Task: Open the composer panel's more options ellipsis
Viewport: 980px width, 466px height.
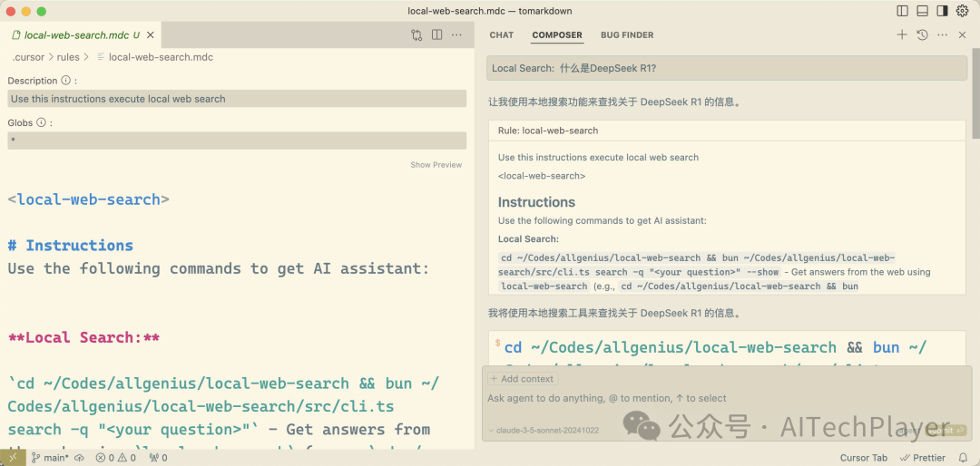Action: coord(943,35)
